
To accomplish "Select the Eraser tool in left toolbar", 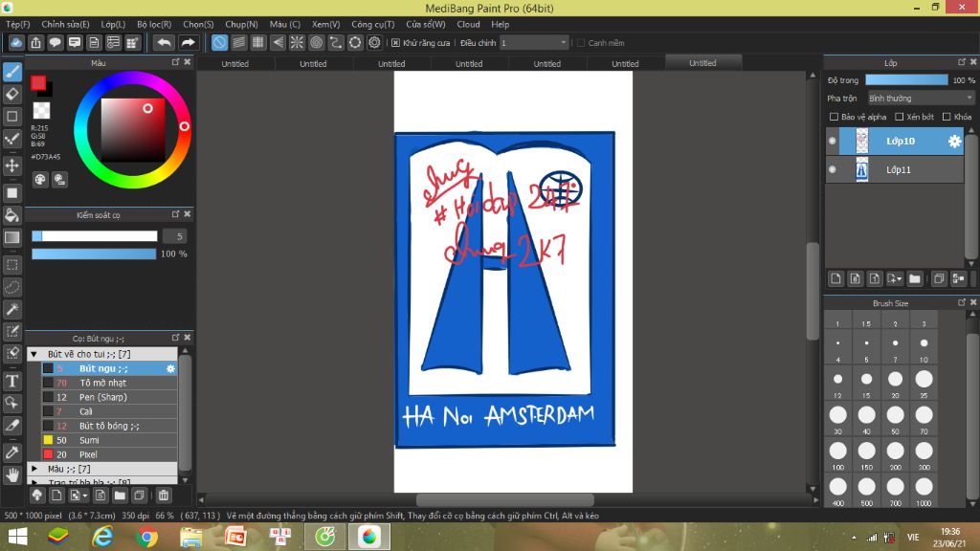I will [12, 94].
